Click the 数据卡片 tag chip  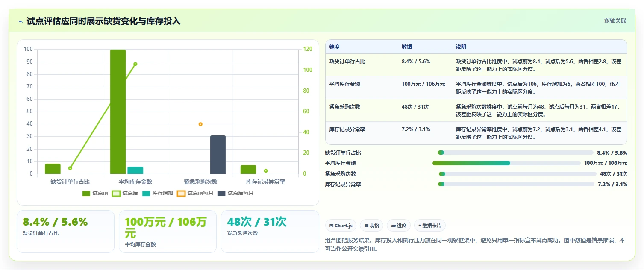pyautogui.click(x=429, y=226)
